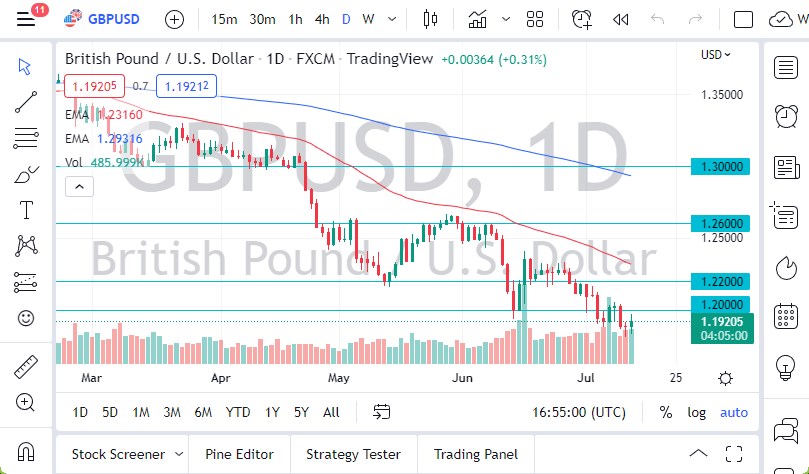
Task: Select the text annotation tool
Action: pyautogui.click(x=27, y=209)
